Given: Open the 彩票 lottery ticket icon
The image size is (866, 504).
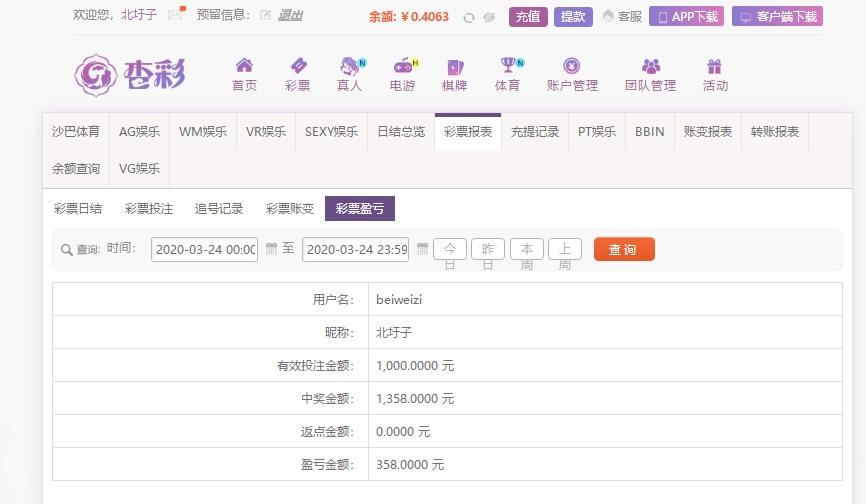Looking at the screenshot, I should pyautogui.click(x=298, y=66).
